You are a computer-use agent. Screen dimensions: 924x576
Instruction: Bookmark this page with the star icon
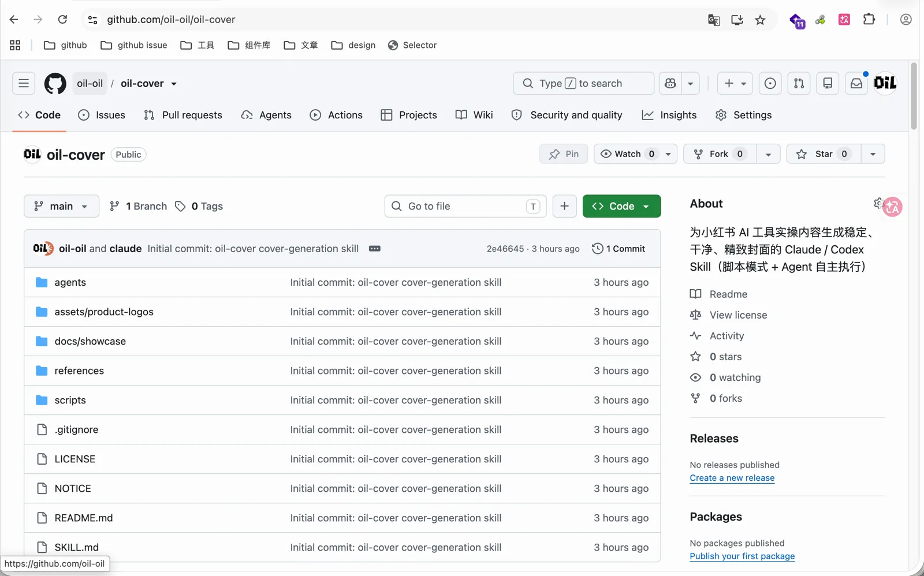(760, 20)
